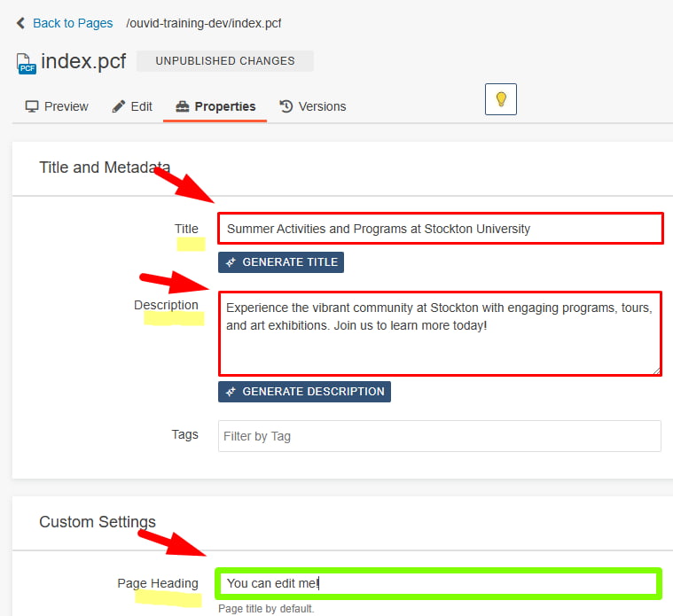Click the Filter by Tag input
The height and width of the screenshot is (616, 673).
(440, 436)
